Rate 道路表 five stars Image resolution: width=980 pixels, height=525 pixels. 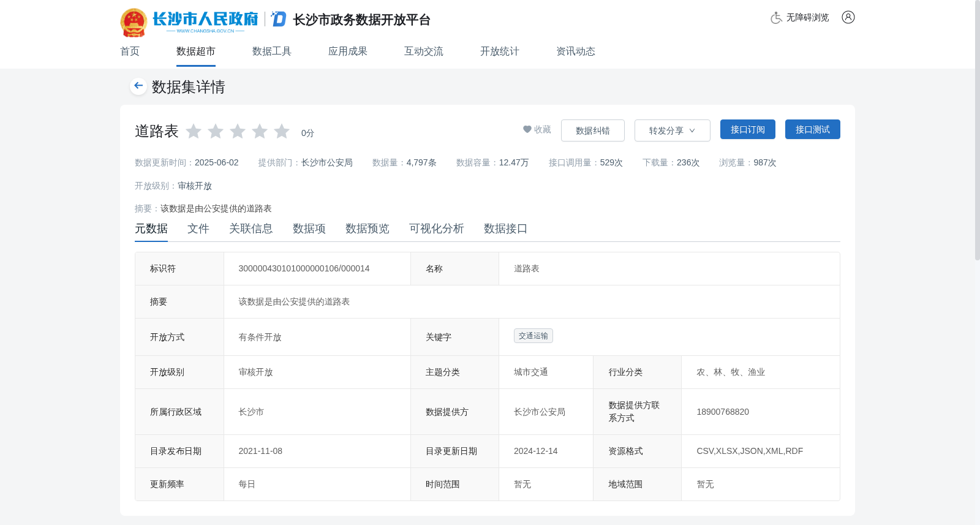pos(282,132)
